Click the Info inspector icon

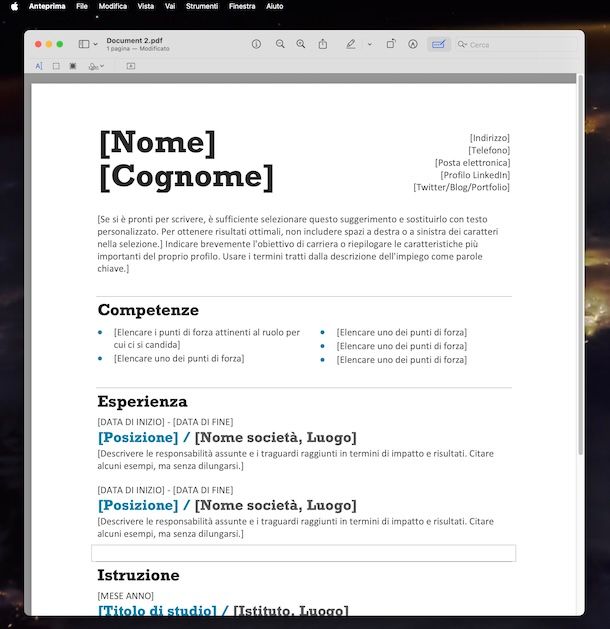click(256, 45)
